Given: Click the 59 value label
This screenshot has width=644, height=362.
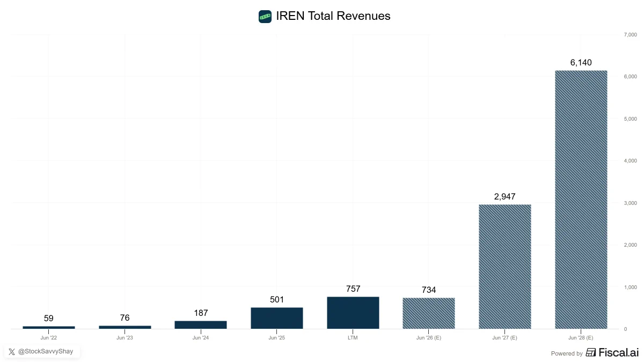Looking at the screenshot, I should pyautogui.click(x=49, y=319).
